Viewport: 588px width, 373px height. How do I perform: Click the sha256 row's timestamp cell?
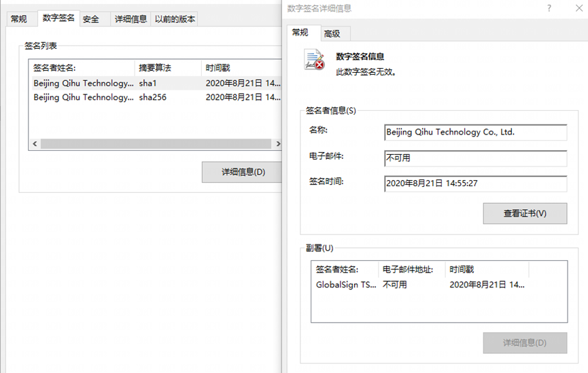(243, 97)
